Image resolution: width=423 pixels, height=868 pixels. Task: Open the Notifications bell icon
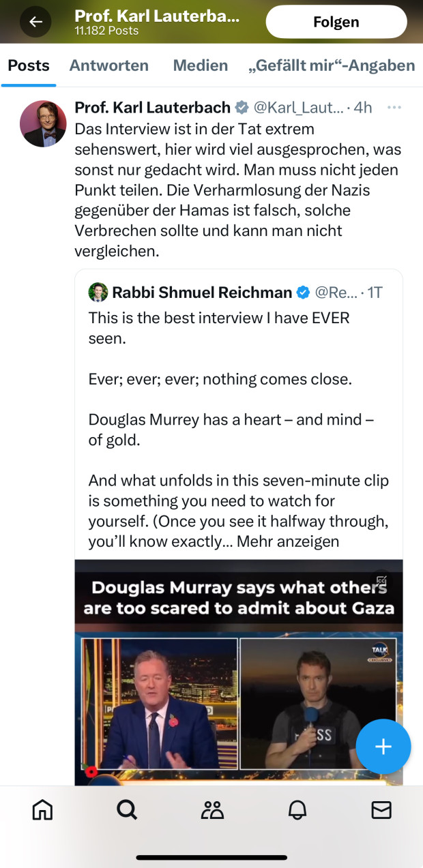tap(297, 809)
